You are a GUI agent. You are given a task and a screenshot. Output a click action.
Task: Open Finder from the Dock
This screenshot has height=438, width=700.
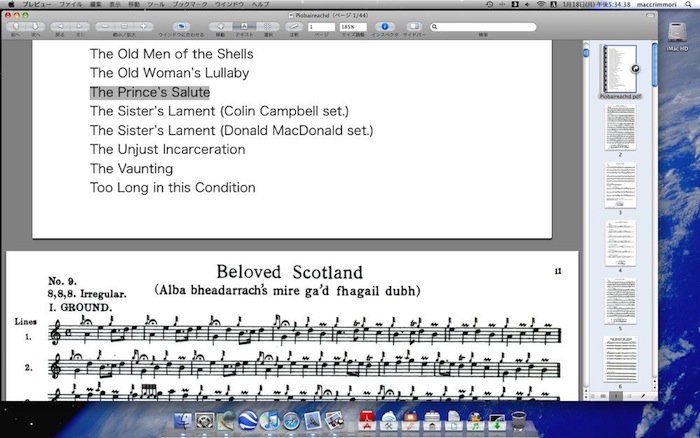[182, 422]
